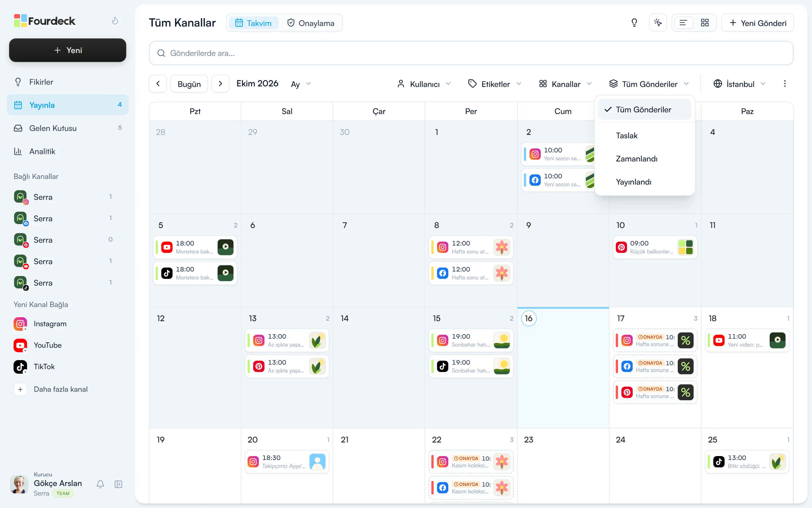Open Gökçe Arslan profile avatar
Image resolution: width=812 pixels, height=508 pixels.
(19, 484)
